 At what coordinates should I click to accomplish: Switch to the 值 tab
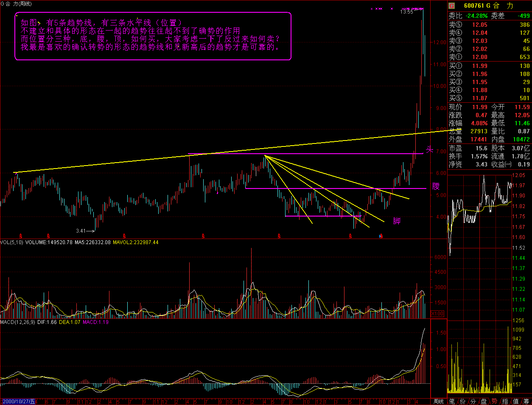(515, 401)
